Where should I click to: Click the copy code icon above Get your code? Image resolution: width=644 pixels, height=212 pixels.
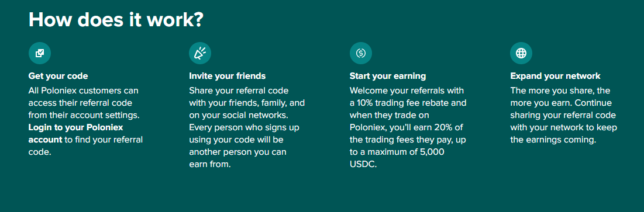[40, 53]
